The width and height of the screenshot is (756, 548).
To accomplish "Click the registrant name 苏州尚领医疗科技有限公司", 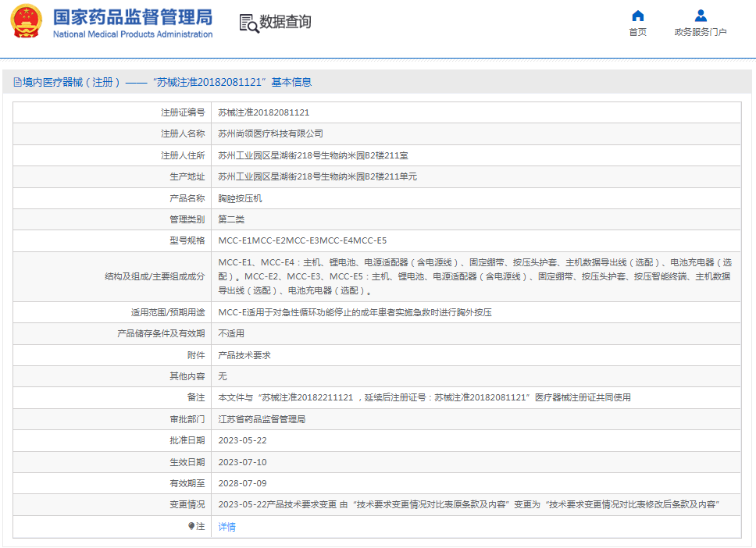I will coord(270,133).
